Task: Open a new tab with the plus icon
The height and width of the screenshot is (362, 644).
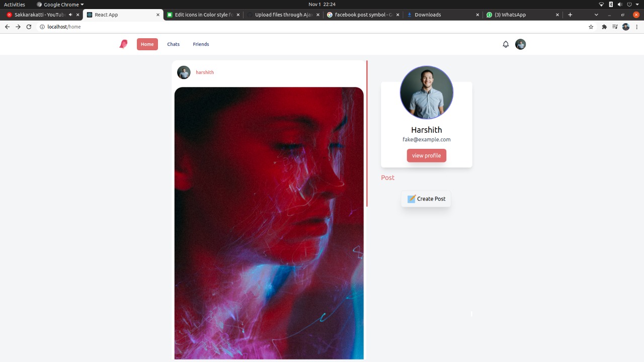Action: (x=570, y=15)
